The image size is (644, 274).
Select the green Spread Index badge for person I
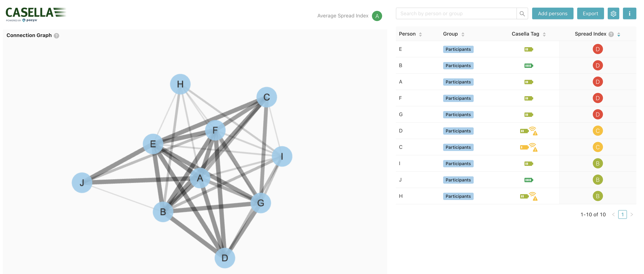pyautogui.click(x=598, y=163)
